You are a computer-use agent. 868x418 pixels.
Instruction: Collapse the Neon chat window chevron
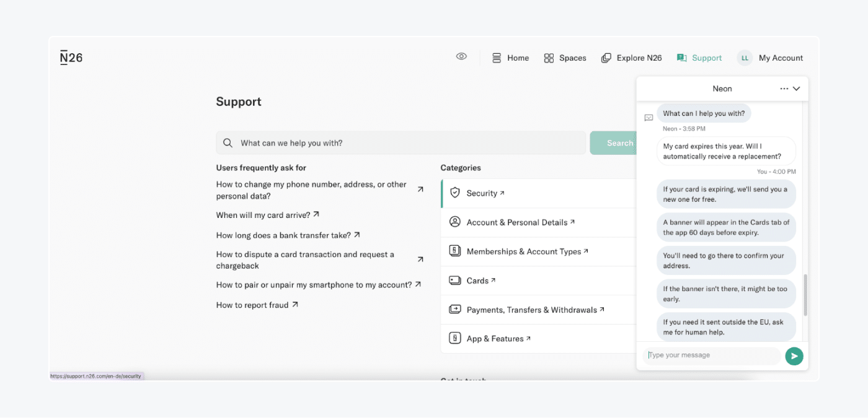(x=797, y=89)
